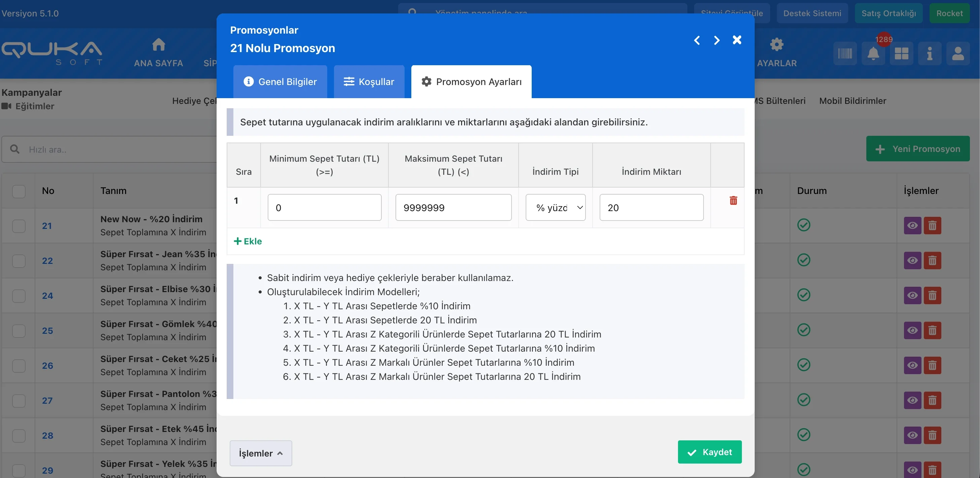980x478 pixels.
Task: Delete discount row 1 with trash icon
Action: tap(733, 200)
